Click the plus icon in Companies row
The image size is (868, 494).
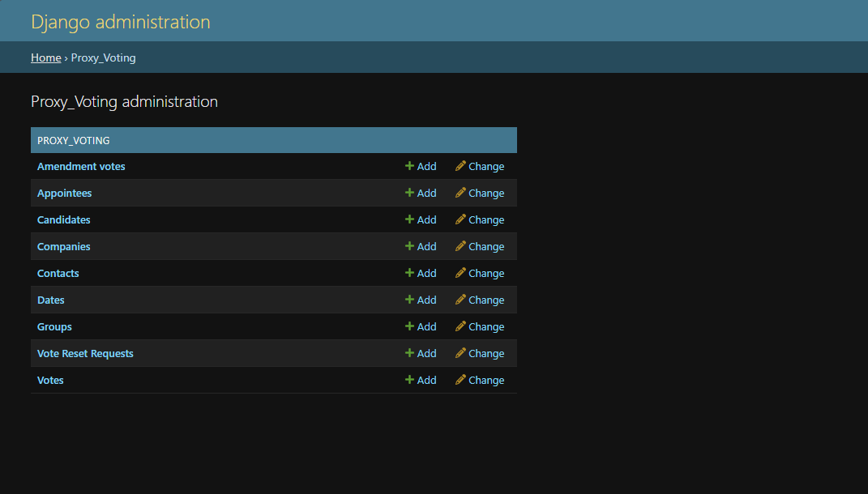409,245
